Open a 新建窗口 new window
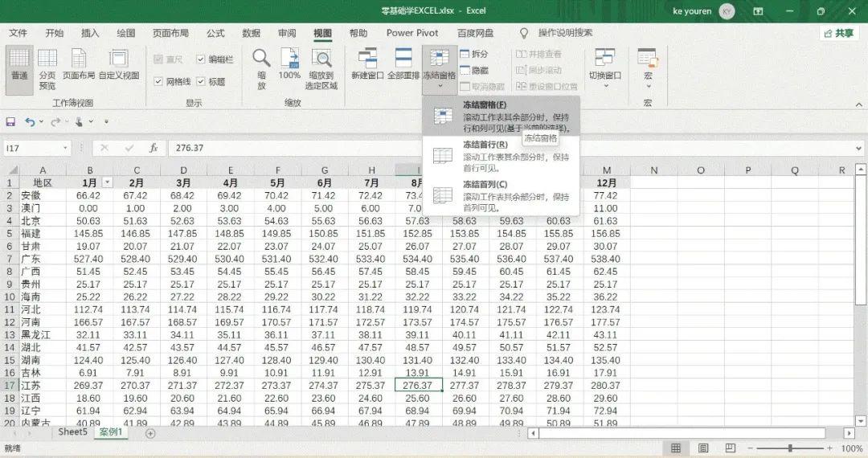868x458 pixels. (367, 64)
